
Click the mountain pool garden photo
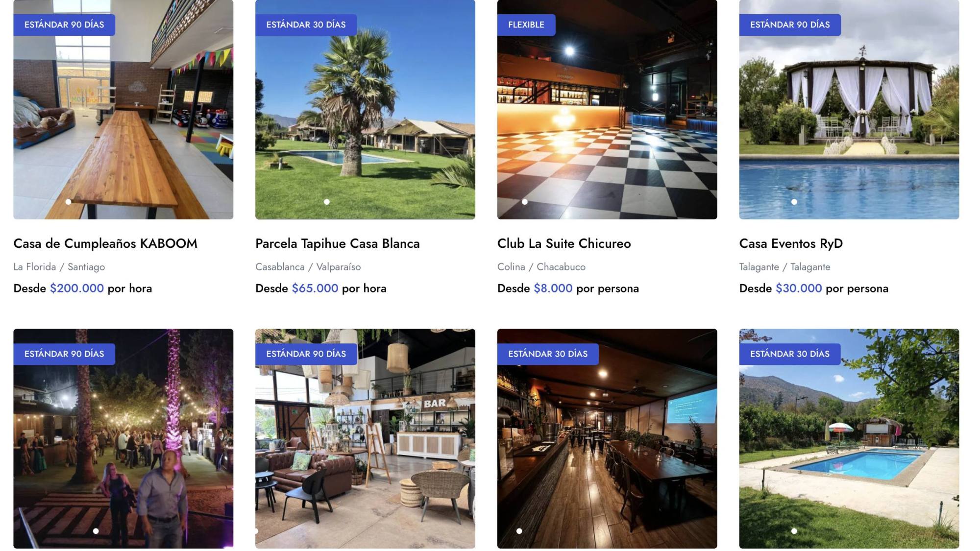(x=849, y=438)
